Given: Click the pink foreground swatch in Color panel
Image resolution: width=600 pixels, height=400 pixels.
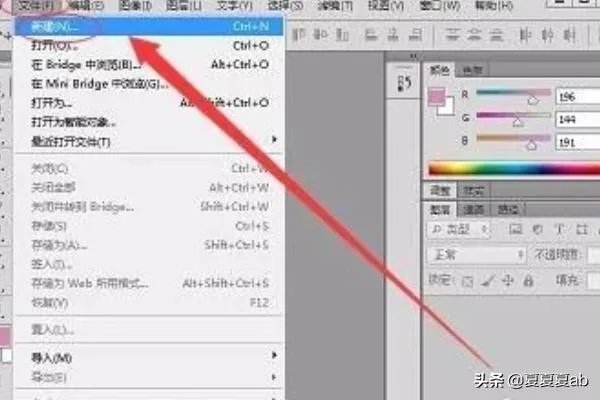Looking at the screenshot, I should point(436,96).
